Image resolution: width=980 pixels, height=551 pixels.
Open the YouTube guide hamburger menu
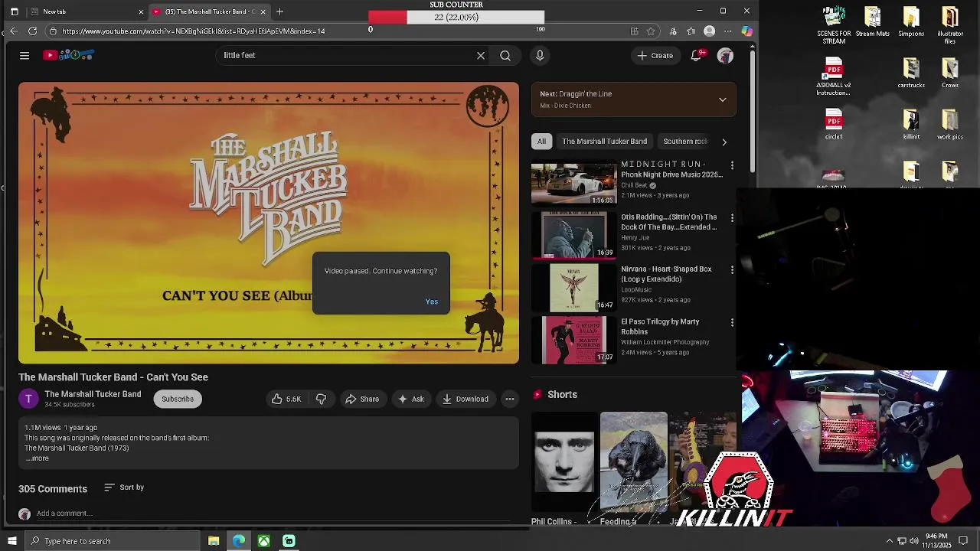[24, 55]
